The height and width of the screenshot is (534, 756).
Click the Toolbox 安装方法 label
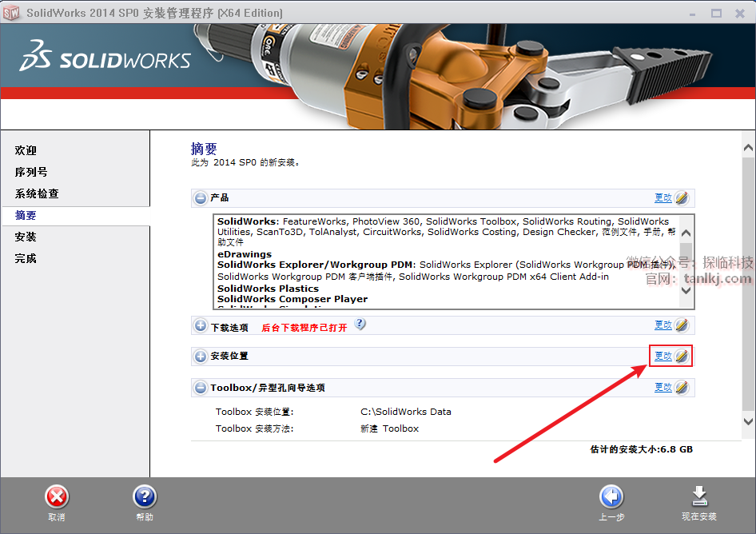[255, 428]
